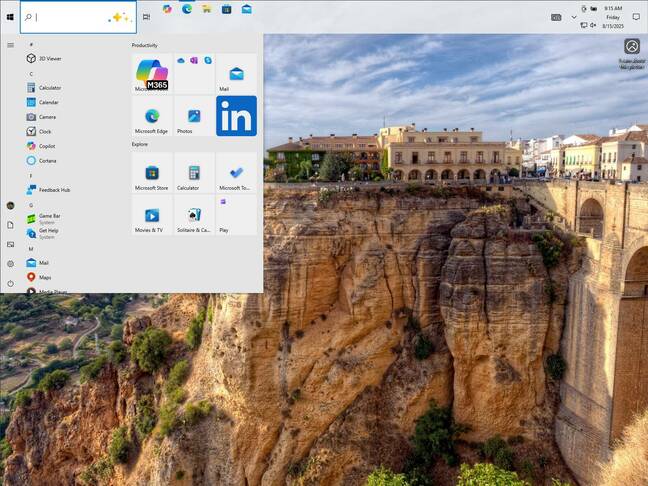The image size is (648, 486).
Task: Open the desktop shortcut icon at top right
Action: point(632,53)
